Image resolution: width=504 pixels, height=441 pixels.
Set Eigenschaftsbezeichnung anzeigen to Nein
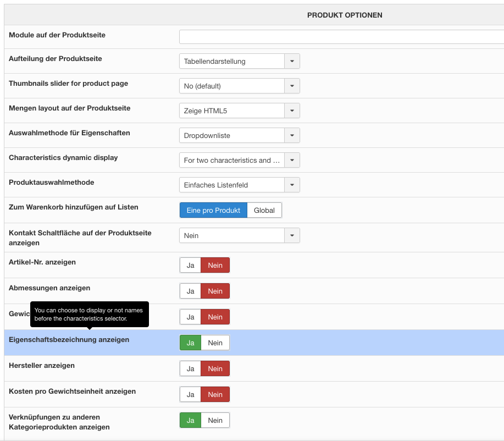pyautogui.click(x=215, y=343)
